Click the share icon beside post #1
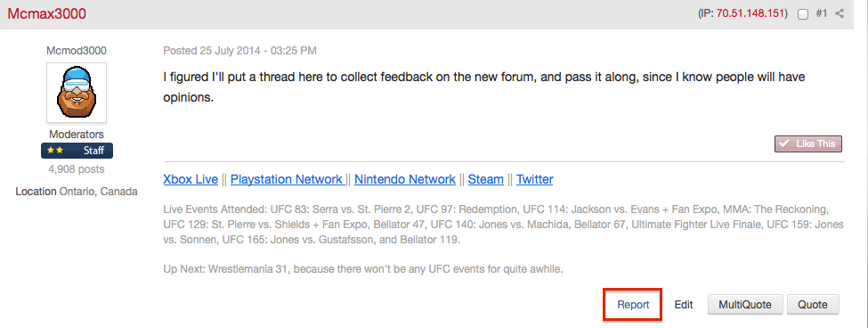This screenshot has height=328, width=868. pos(840,14)
